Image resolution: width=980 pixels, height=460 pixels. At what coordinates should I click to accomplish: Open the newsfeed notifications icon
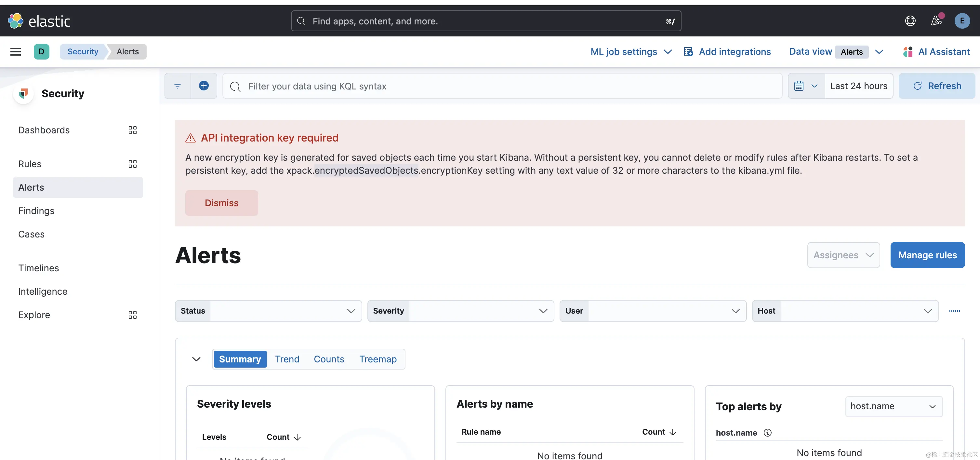click(936, 21)
